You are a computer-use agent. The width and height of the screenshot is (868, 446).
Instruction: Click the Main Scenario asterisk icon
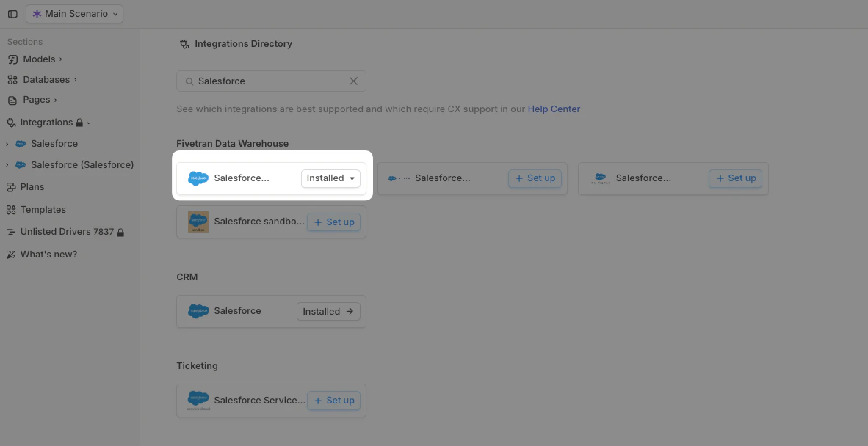point(37,14)
